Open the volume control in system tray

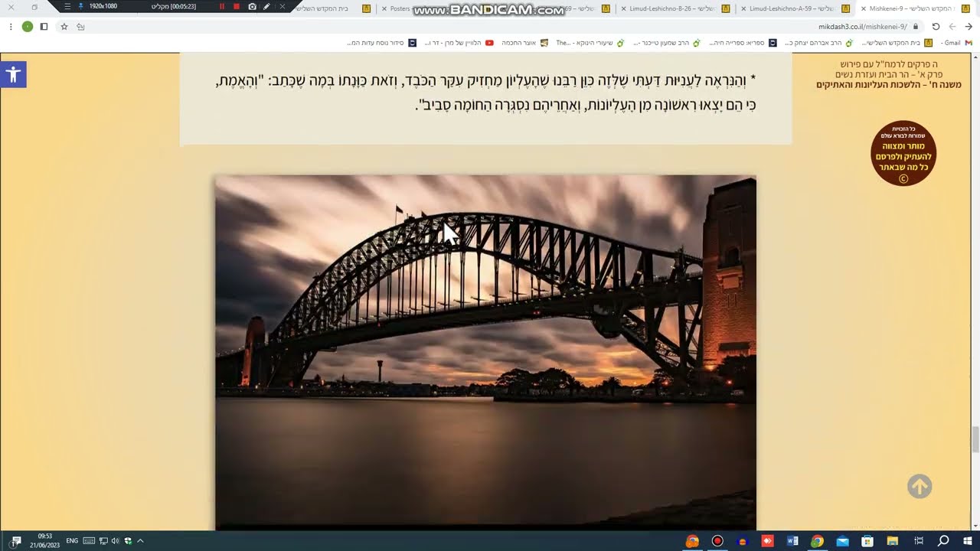pyautogui.click(x=115, y=540)
